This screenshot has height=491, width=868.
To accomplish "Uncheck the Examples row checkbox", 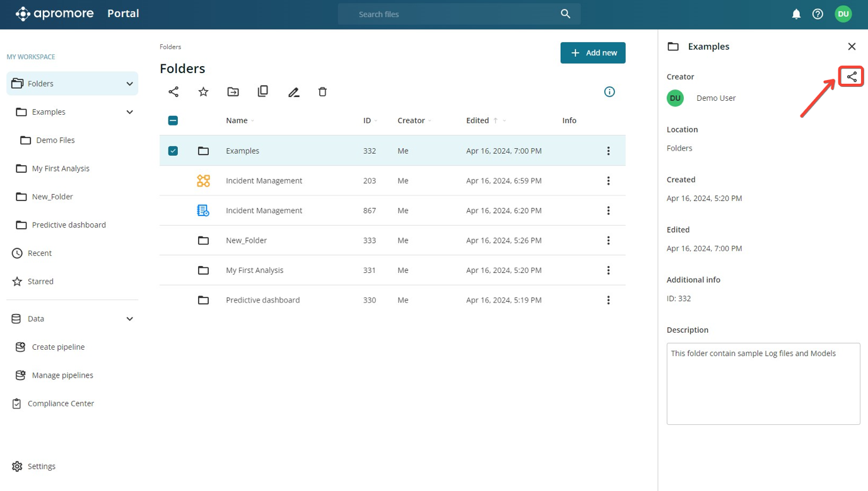I will (173, 151).
